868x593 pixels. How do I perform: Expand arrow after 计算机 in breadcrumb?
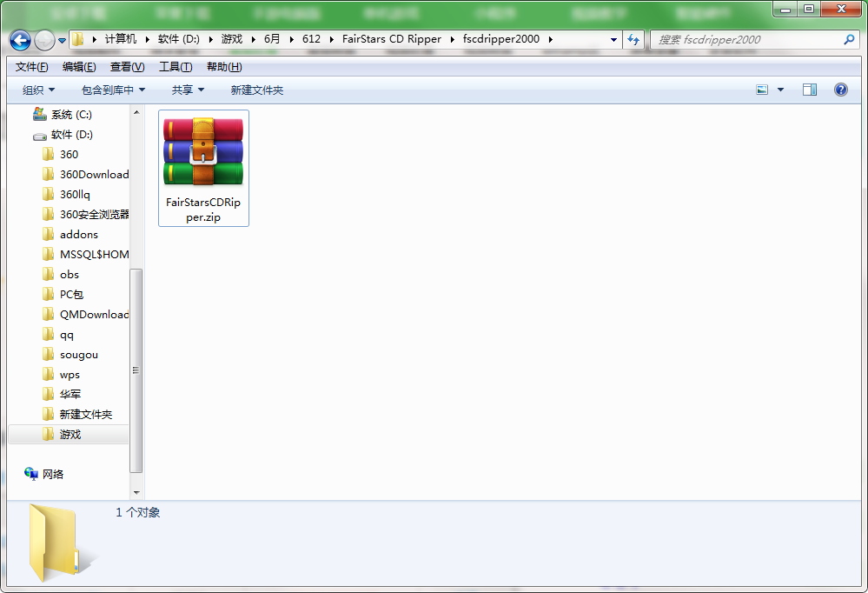147,39
